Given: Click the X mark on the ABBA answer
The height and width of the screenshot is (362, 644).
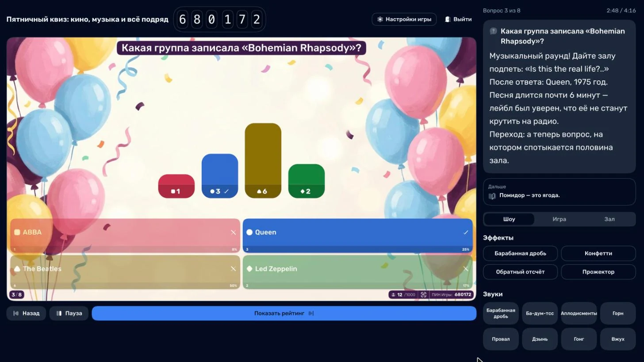Looking at the screenshot, I should pos(234,232).
